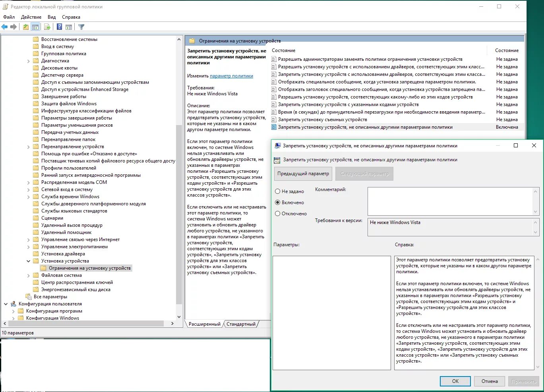This screenshot has width=544, height=392.
Task: Click the right-hand Состояние column header
Action: point(507,50)
